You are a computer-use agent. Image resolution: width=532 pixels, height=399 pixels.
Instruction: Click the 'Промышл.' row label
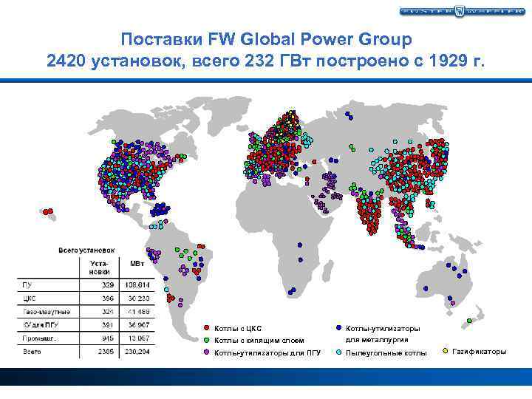click(x=40, y=338)
